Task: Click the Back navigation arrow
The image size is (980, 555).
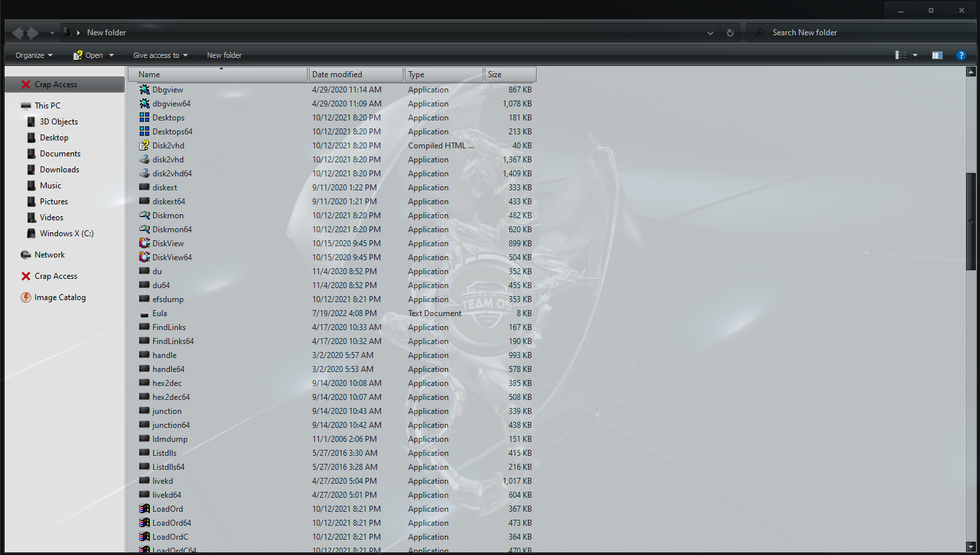Action: point(17,33)
